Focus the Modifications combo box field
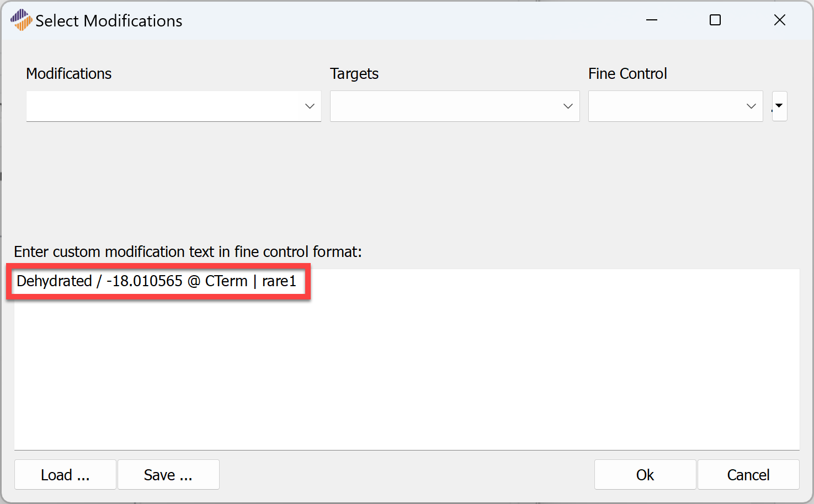814x504 pixels. coord(173,106)
